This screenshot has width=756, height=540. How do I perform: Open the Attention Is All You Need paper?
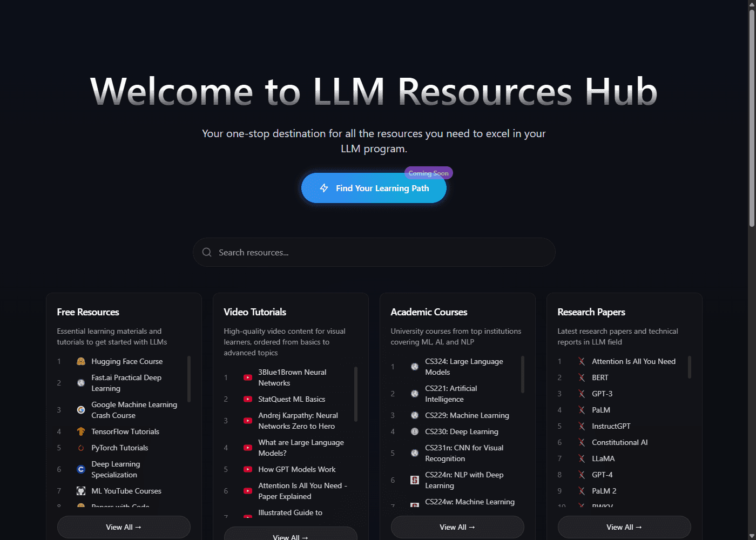(633, 361)
